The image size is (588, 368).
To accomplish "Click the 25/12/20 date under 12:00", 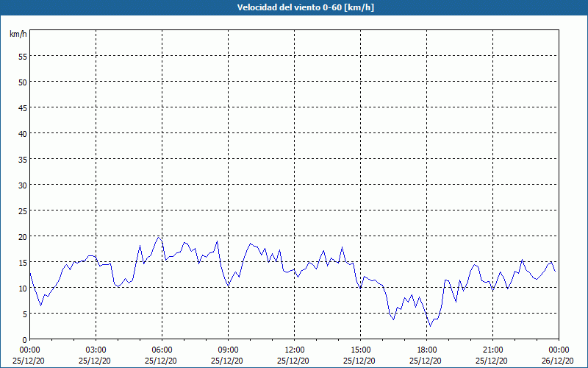I will tap(293, 361).
